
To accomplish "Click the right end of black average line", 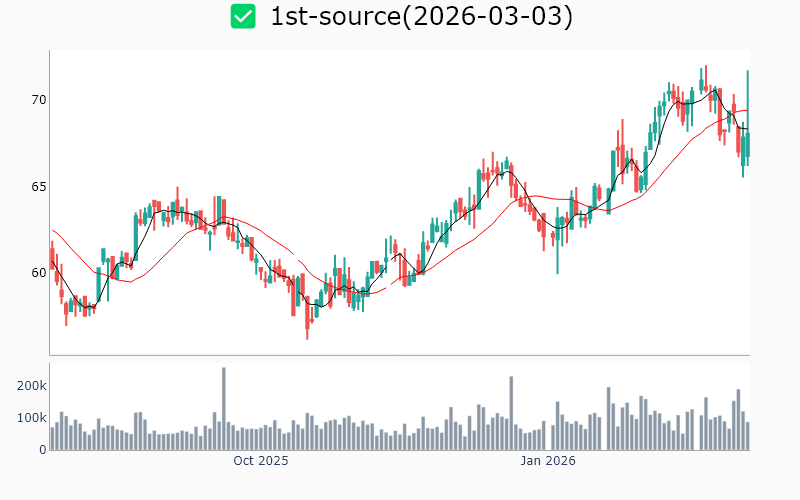I will coord(747,129).
